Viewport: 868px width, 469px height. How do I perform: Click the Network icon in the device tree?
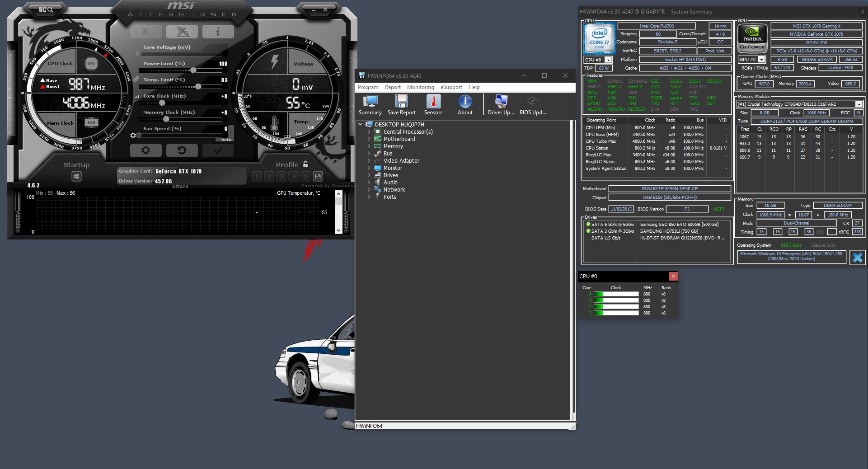pyautogui.click(x=377, y=190)
